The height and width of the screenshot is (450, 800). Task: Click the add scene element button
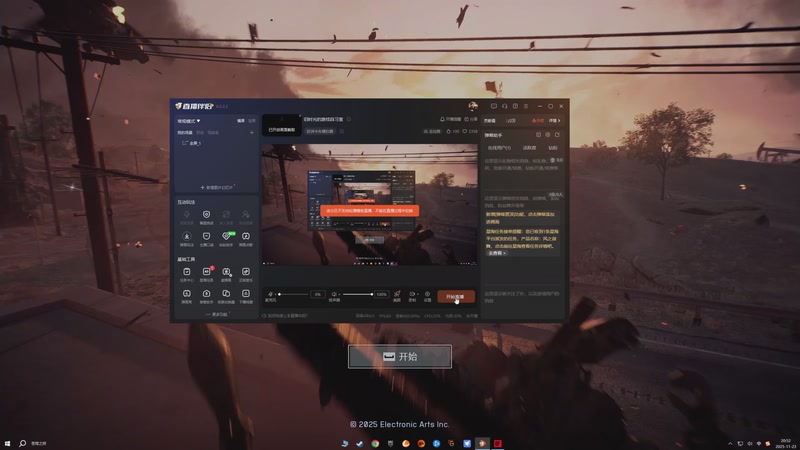(217, 187)
